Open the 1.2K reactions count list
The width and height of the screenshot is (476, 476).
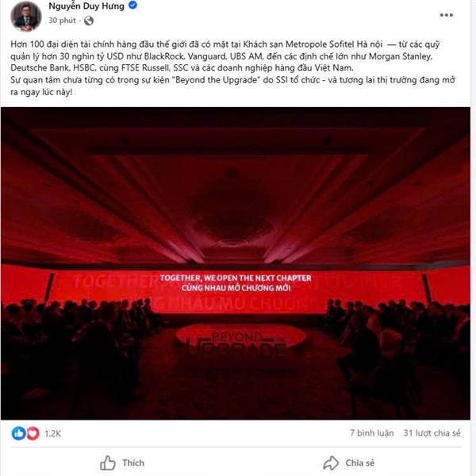coord(52,433)
